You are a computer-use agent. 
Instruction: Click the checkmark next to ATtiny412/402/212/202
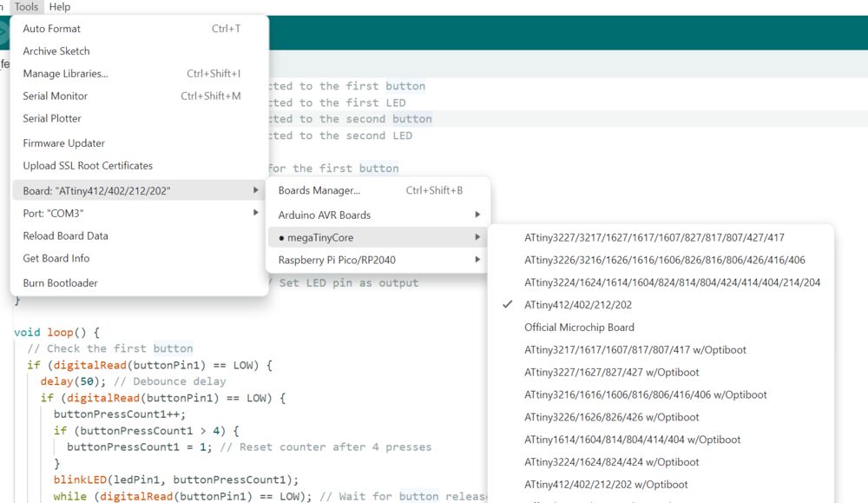(507, 304)
